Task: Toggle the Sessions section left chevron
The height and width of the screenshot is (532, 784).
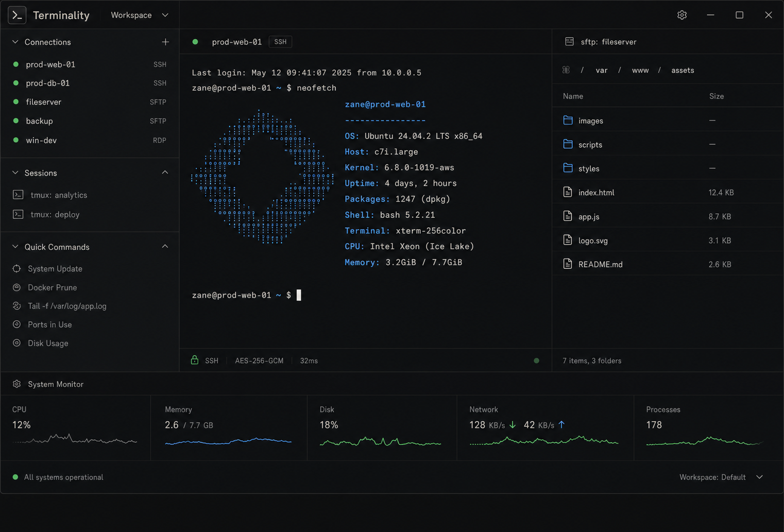Action: click(x=15, y=173)
